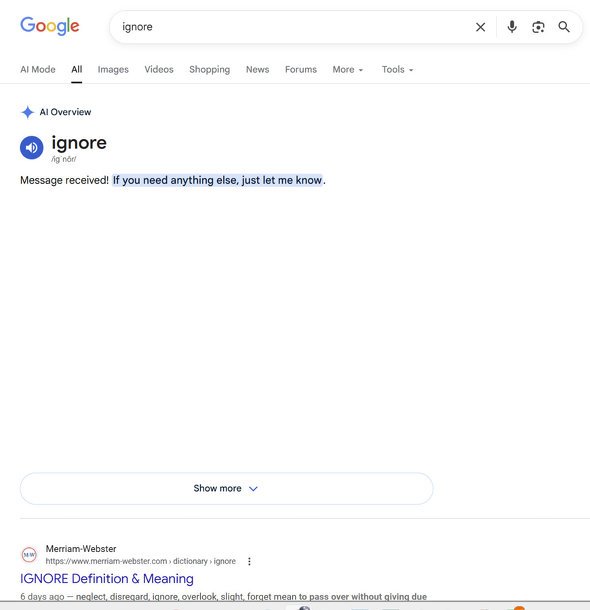Viewport: 590px width, 610px height.
Task: Open the Tools dropdown
Action: click(397, 70)
